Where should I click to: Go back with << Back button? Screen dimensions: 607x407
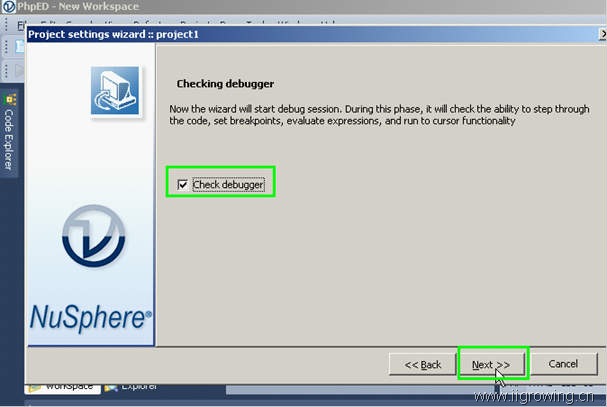tap(422, 364)
